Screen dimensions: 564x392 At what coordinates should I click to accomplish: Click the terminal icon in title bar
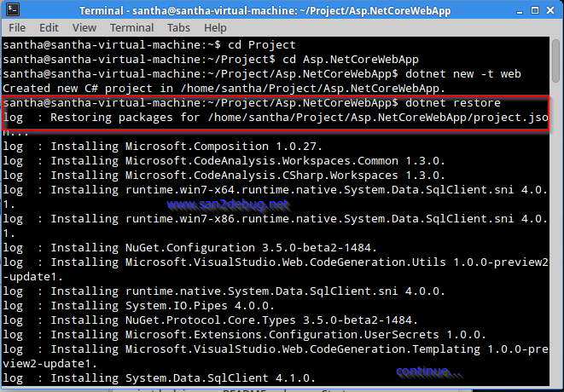(13, 9)
